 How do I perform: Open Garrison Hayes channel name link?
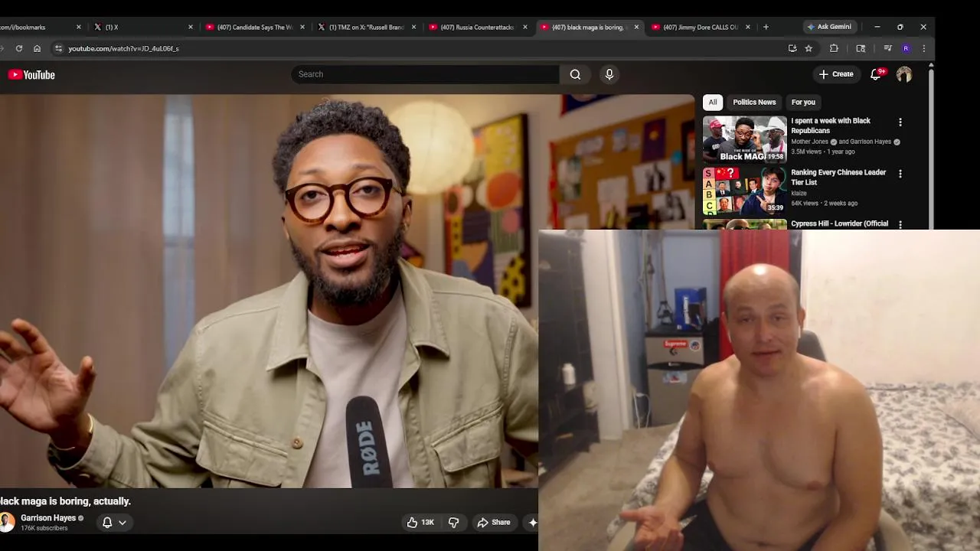[x=48, y=518]
